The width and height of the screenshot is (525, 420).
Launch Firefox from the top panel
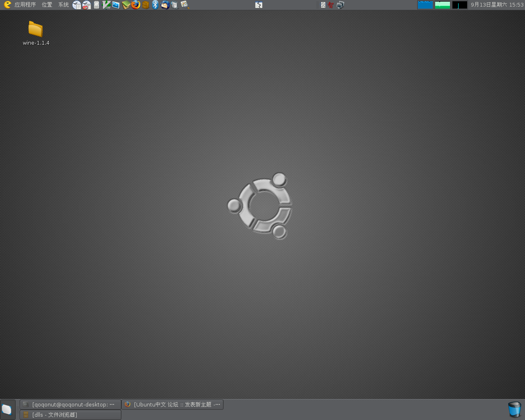[x=136, y=5]
